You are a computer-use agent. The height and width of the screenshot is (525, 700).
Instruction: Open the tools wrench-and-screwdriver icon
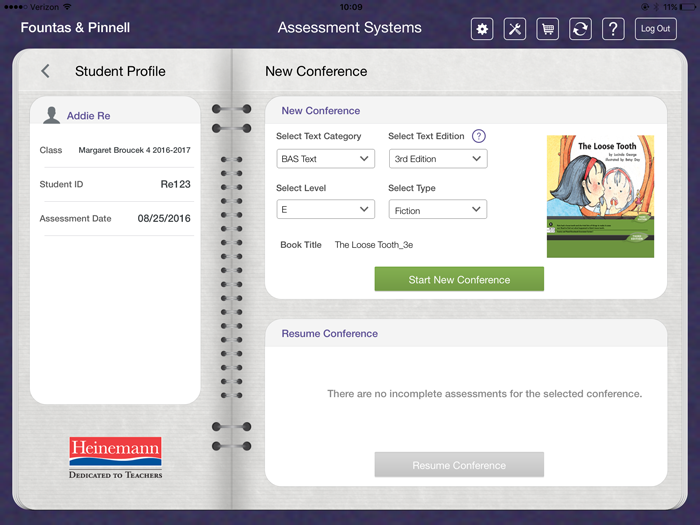pyautogui.click(x=515, y=29)
